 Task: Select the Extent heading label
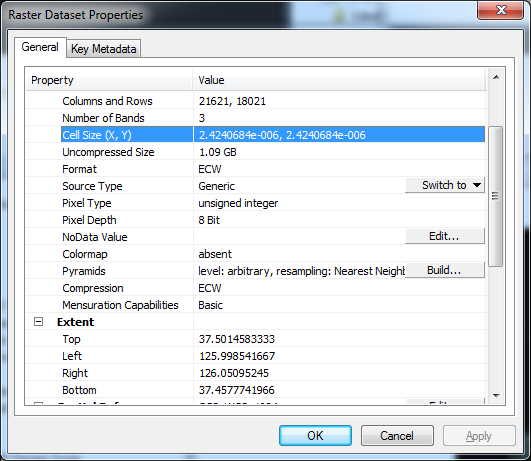76,322
